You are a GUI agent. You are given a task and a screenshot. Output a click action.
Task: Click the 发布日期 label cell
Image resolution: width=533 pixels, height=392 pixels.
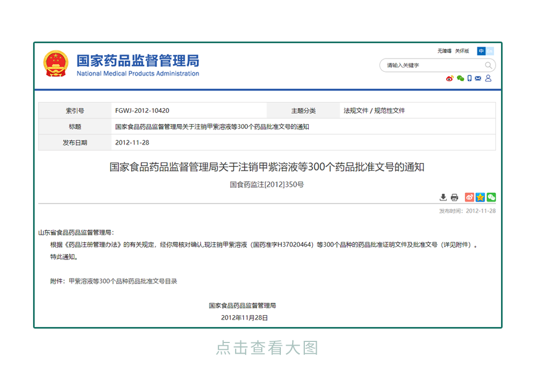pos(75,143)
